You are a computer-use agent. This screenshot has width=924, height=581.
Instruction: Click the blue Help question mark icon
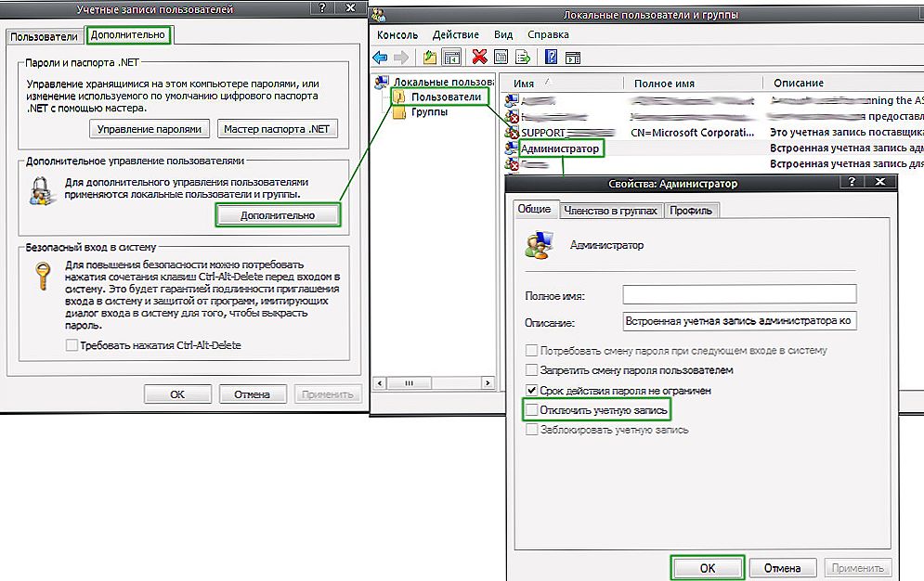tap(551, 58)
